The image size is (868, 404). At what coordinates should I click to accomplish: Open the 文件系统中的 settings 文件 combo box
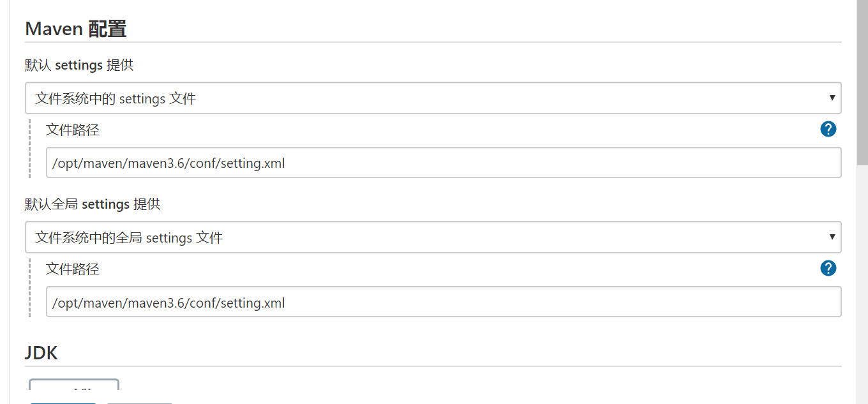[433, 98]
